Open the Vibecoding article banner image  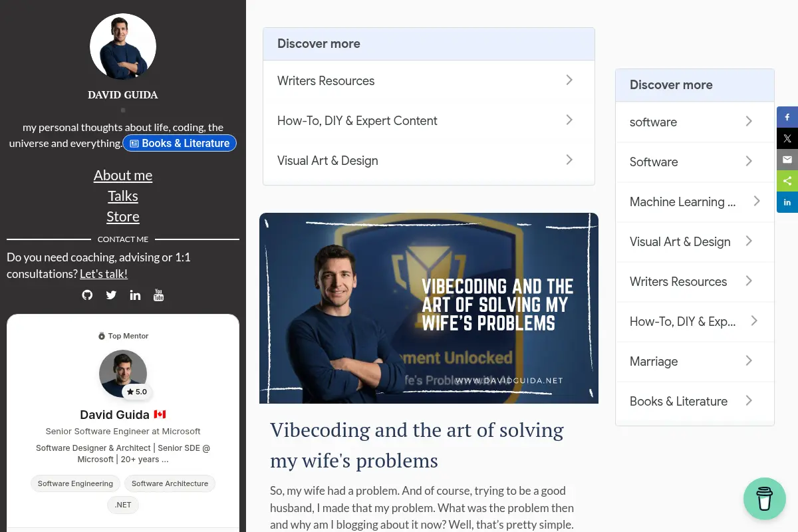pos(429,308)
